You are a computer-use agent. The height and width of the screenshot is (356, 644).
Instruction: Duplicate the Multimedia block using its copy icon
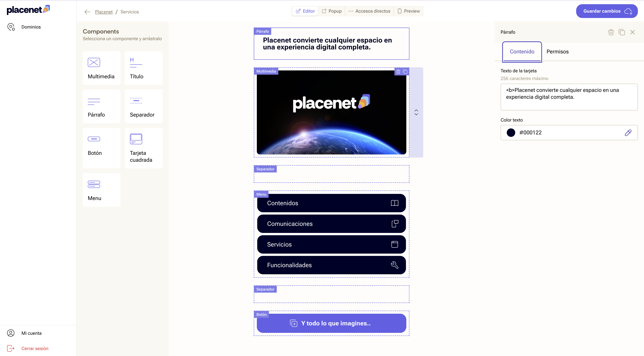[405, 72]
